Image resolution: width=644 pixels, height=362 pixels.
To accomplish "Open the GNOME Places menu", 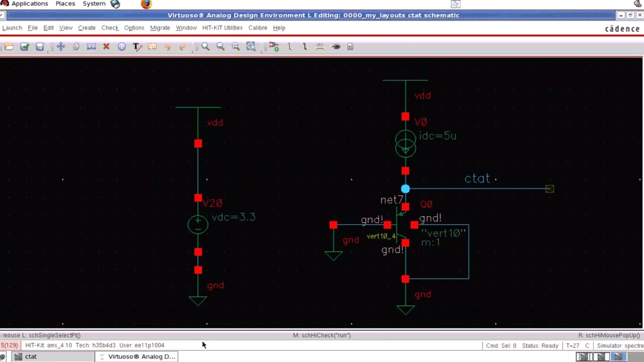I will click(65, 4).
